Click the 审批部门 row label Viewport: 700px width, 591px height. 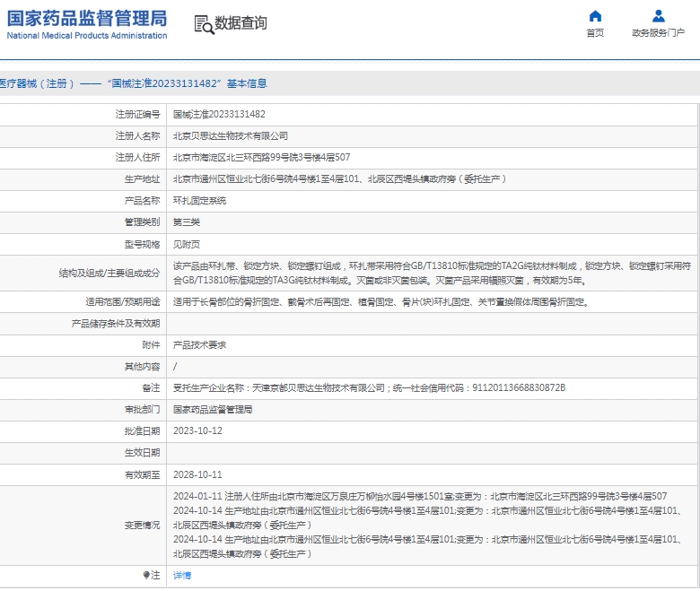coord(142,410)
